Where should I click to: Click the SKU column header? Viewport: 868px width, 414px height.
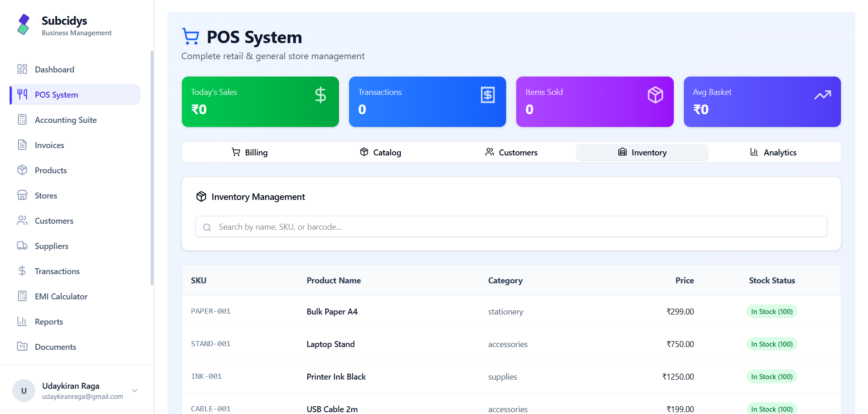tap(198, 280)
